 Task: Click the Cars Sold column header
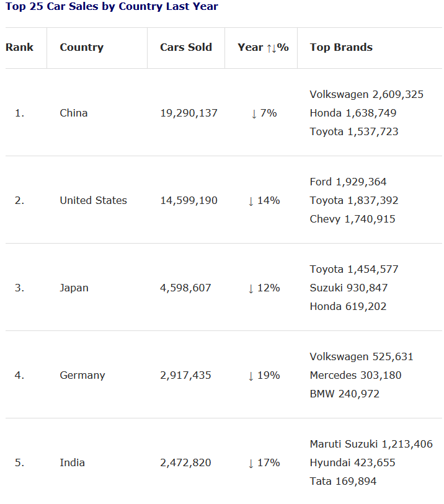(185, 47)
